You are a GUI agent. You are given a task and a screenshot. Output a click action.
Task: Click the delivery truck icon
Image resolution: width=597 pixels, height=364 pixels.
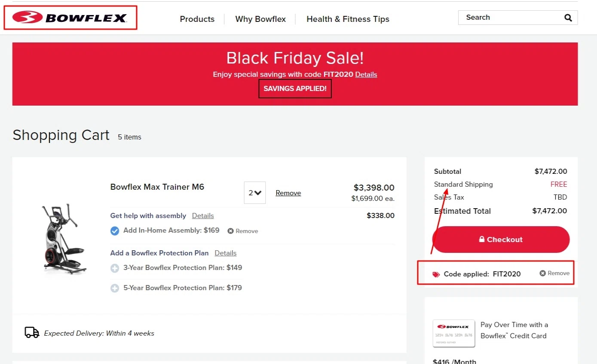click(x=32, y=333)
